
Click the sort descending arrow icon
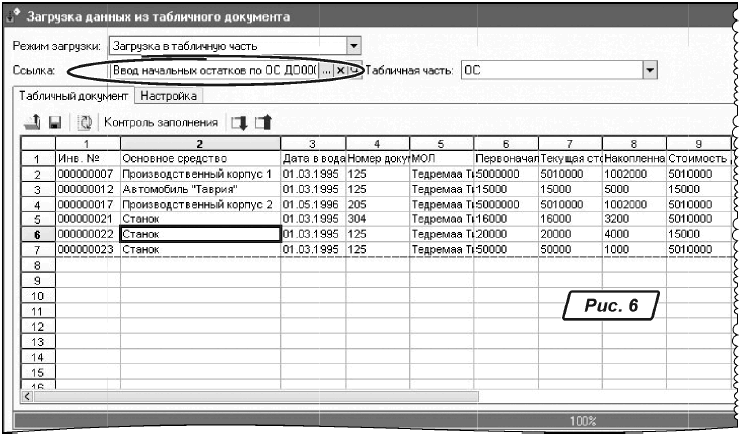click(x=238, y=123)
